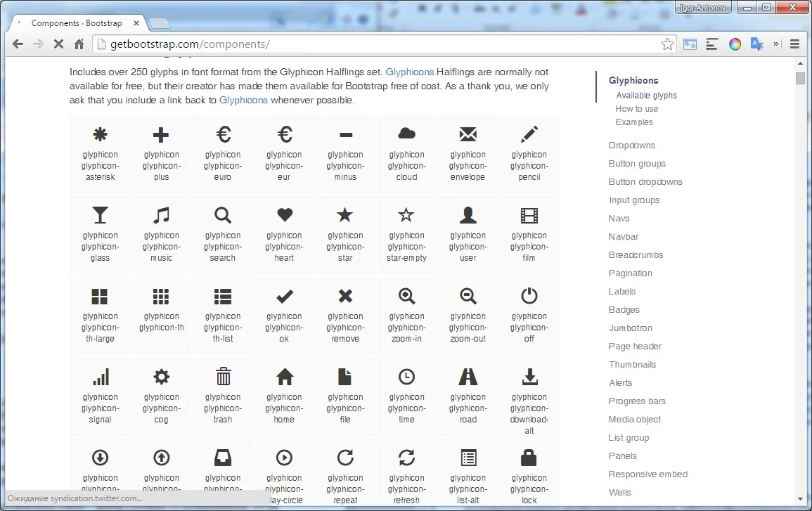Go to Progress bars section link

[637, 401]
